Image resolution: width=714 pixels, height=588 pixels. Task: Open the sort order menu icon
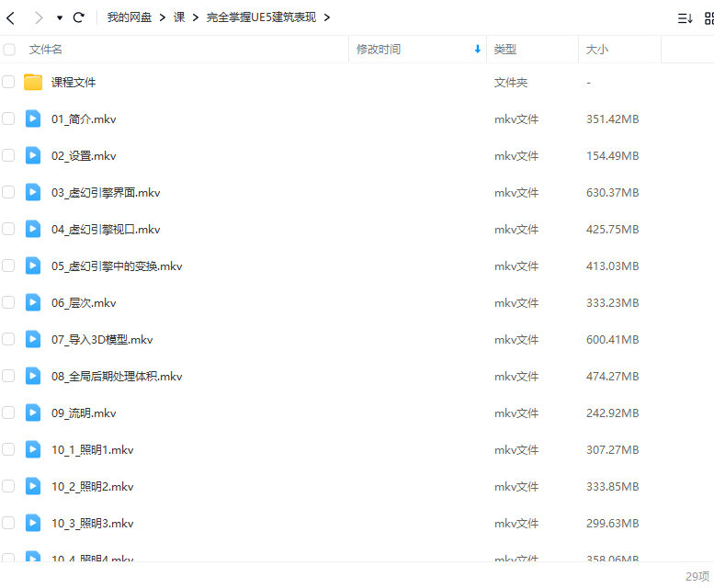click(x=685, y=17)
